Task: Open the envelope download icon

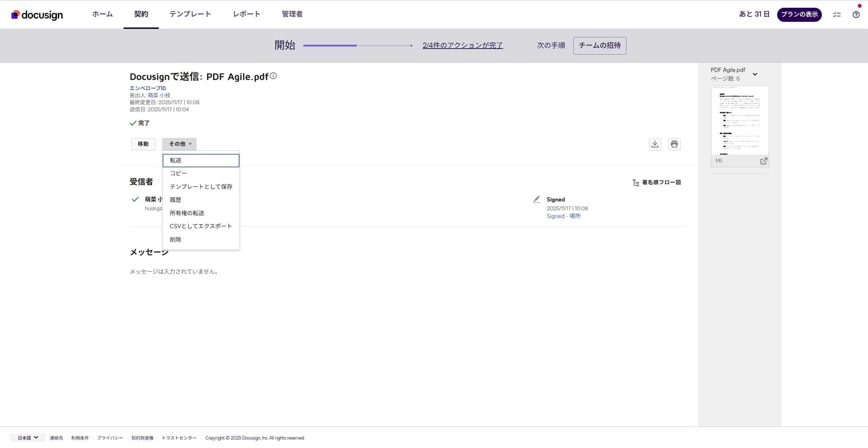Action: pos(655,144)
